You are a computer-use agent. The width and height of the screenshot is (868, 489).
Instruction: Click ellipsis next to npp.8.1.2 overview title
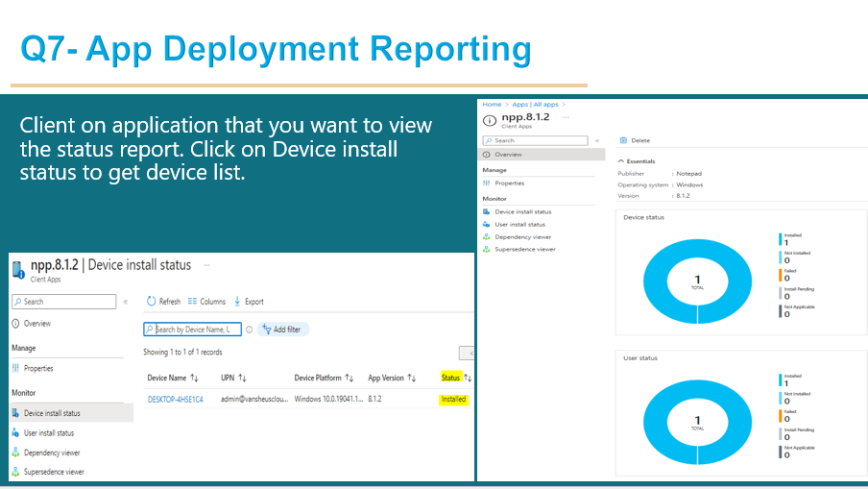566,117
